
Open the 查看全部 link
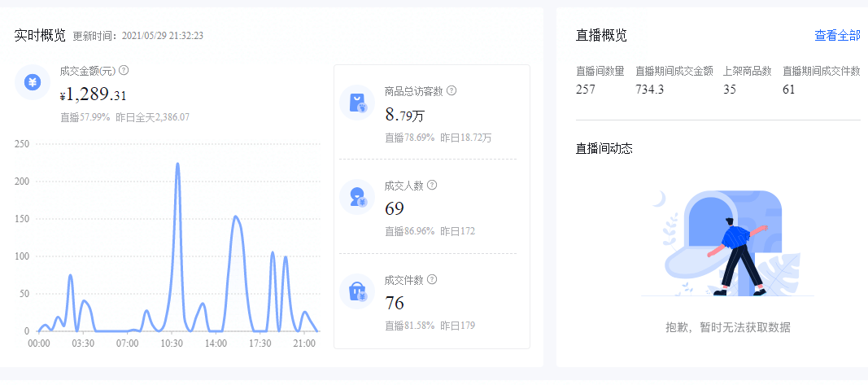click(x=837, y=36)
